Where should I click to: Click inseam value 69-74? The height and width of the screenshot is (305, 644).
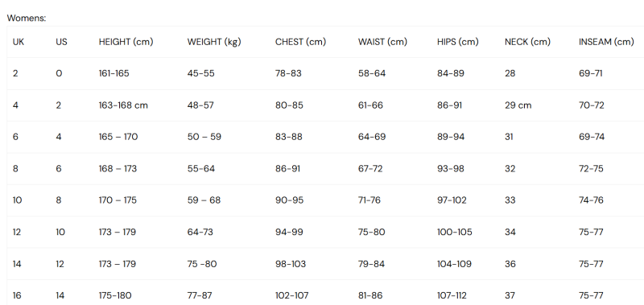click(592, 137)
